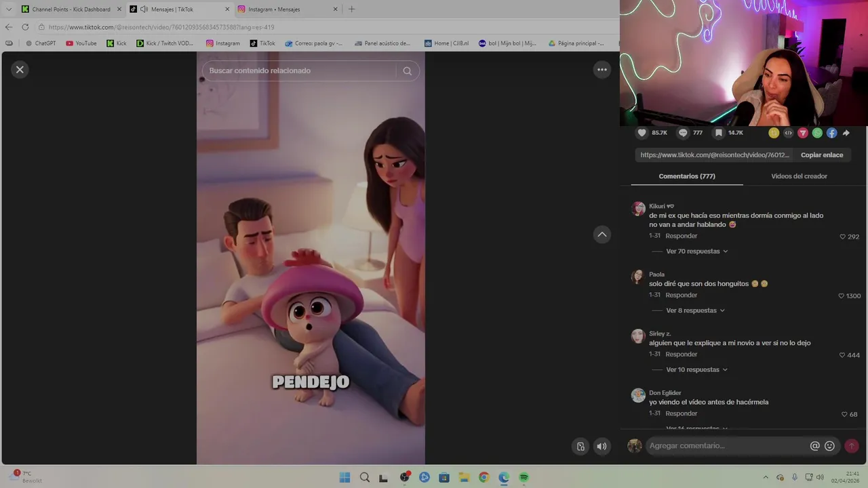Mute the video sound
868x488 pixels.
click(x=601, y=446)
